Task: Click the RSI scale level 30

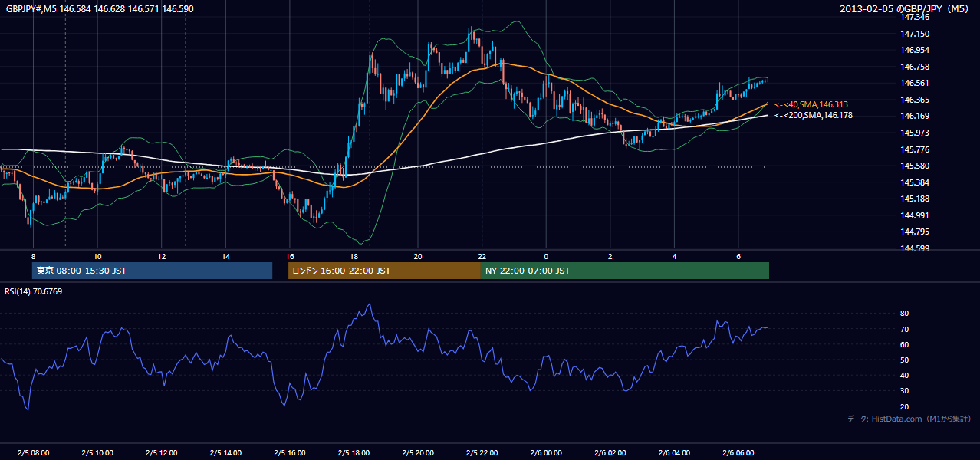Action: 905,390
